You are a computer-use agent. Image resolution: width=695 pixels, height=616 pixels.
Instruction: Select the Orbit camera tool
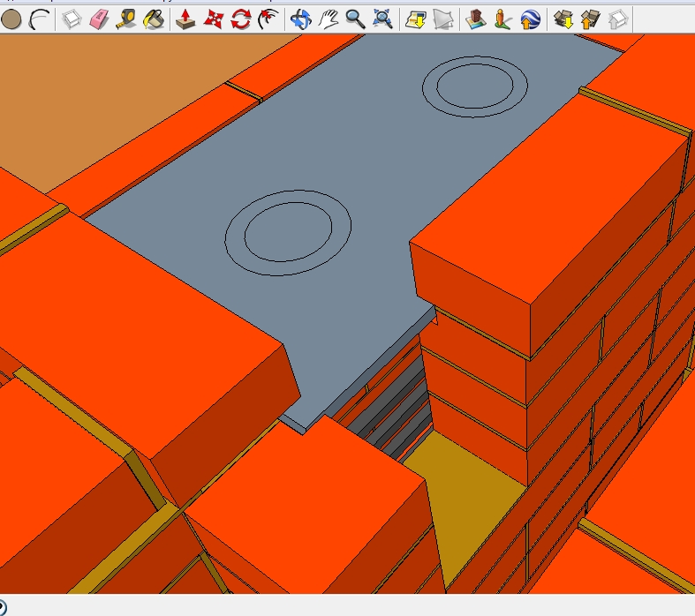(x=301, y=19)
